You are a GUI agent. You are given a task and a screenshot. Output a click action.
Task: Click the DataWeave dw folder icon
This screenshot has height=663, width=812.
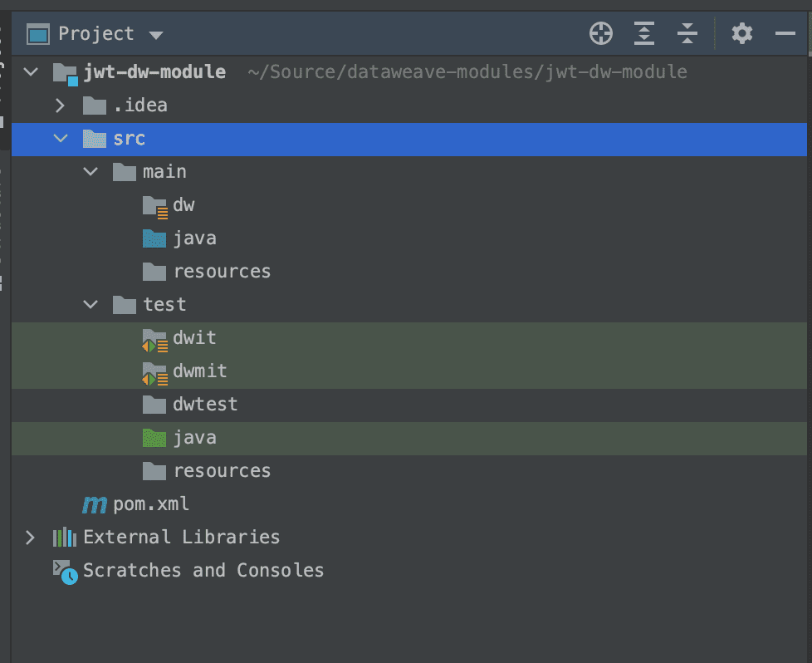[x=153, y=204]
